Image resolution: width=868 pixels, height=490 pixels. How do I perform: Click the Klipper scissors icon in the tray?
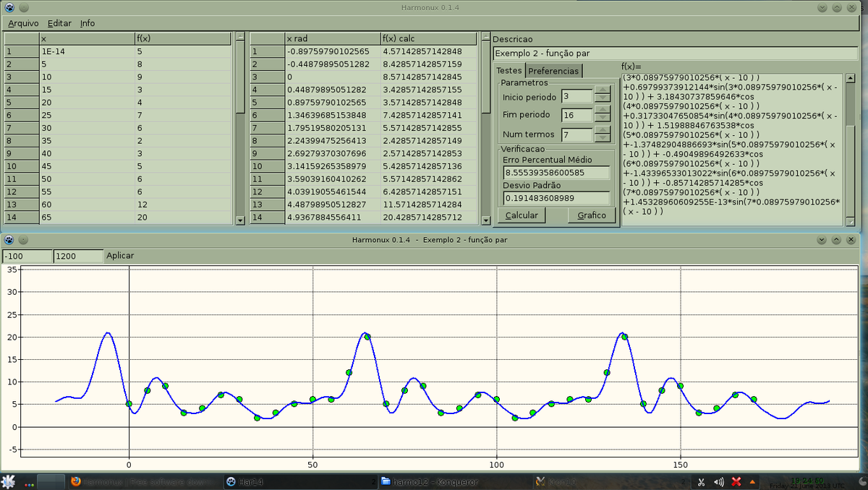(701, 481)
